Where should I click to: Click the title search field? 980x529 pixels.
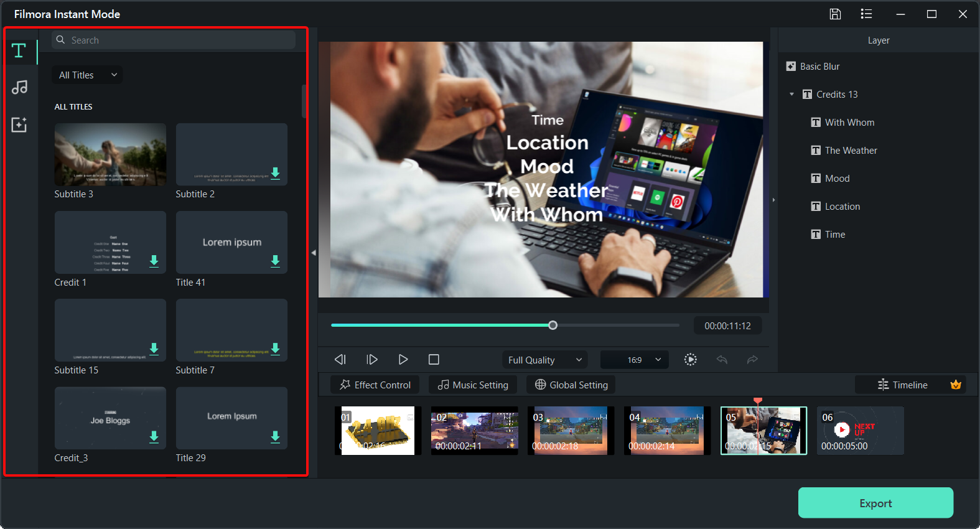click(174, 40)
